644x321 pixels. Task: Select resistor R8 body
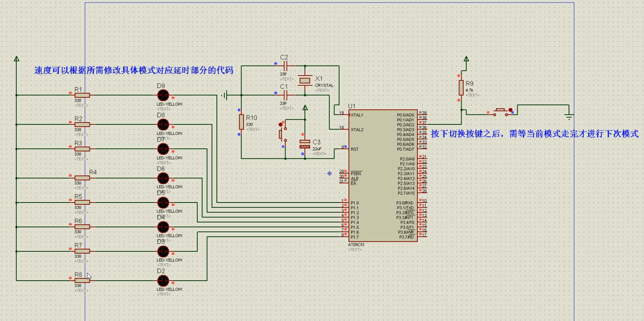(x=82, y=281)
